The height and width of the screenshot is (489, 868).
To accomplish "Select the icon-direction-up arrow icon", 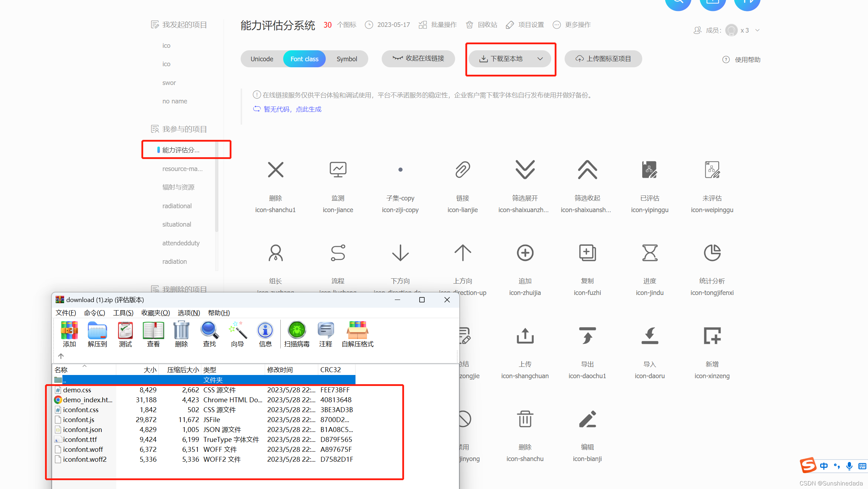I will pyautogui.click(x=463, y=253).
